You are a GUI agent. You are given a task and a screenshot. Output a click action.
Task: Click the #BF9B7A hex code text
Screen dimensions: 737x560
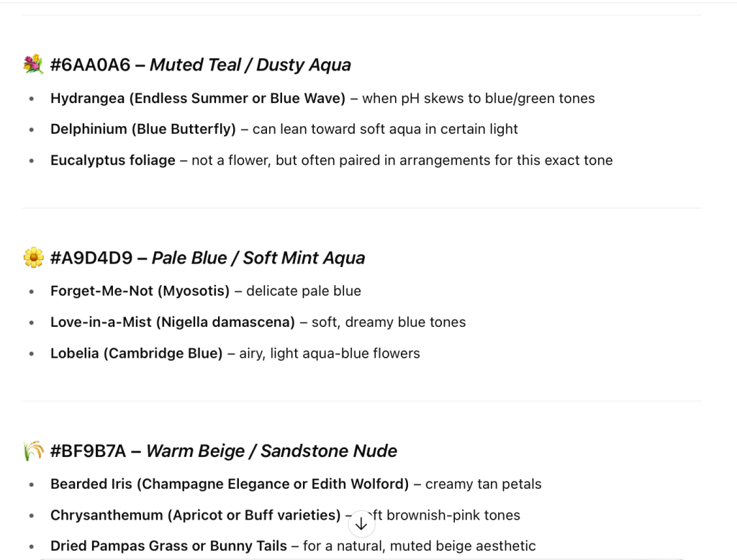89,451
